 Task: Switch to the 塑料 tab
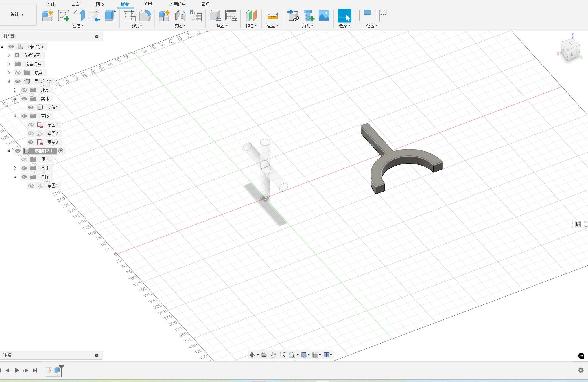[149, 4]
